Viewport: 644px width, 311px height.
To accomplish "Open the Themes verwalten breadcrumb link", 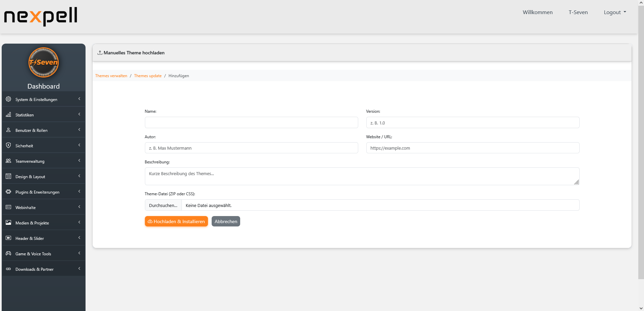I will (x=111, y=75).
